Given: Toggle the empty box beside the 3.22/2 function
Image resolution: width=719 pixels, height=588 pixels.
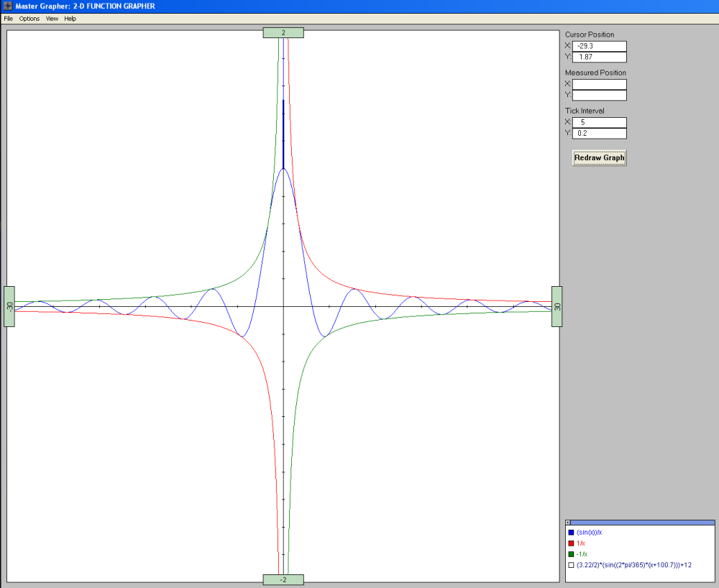Looking at the screenshot, I should click(x=571, y=565).
